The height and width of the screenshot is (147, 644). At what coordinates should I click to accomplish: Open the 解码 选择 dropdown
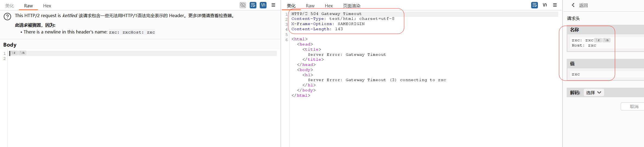594,93
